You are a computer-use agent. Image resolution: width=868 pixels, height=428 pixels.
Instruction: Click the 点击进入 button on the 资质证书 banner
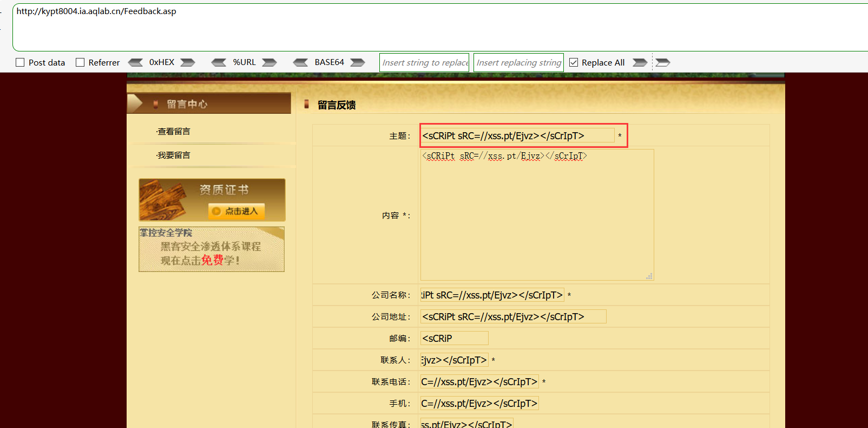(x=236, y=211)
